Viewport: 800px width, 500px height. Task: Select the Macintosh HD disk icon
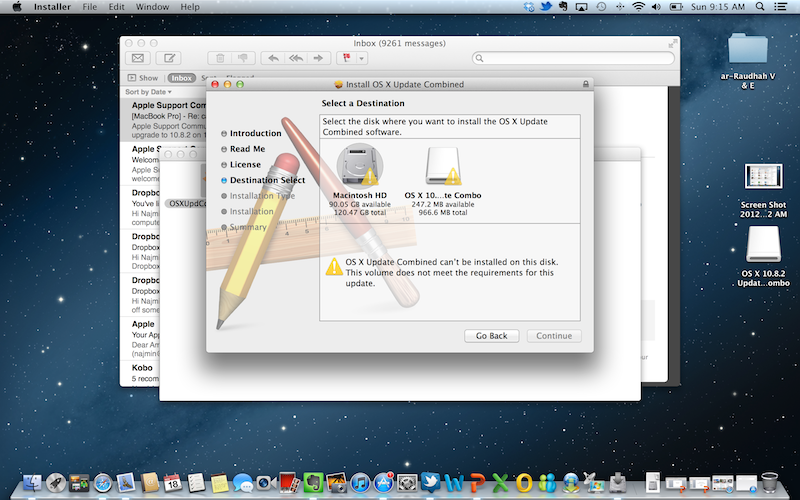[359, 165]
